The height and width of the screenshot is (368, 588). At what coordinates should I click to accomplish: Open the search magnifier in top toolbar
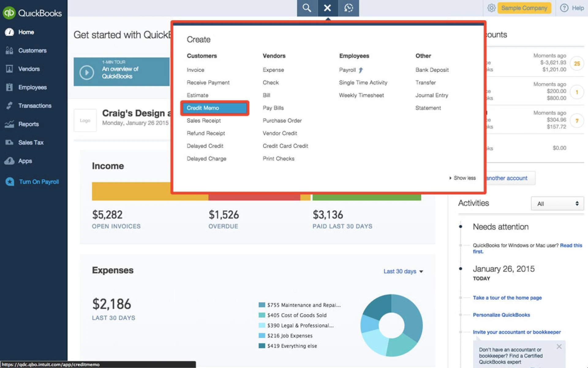click(x=307, y=8)
